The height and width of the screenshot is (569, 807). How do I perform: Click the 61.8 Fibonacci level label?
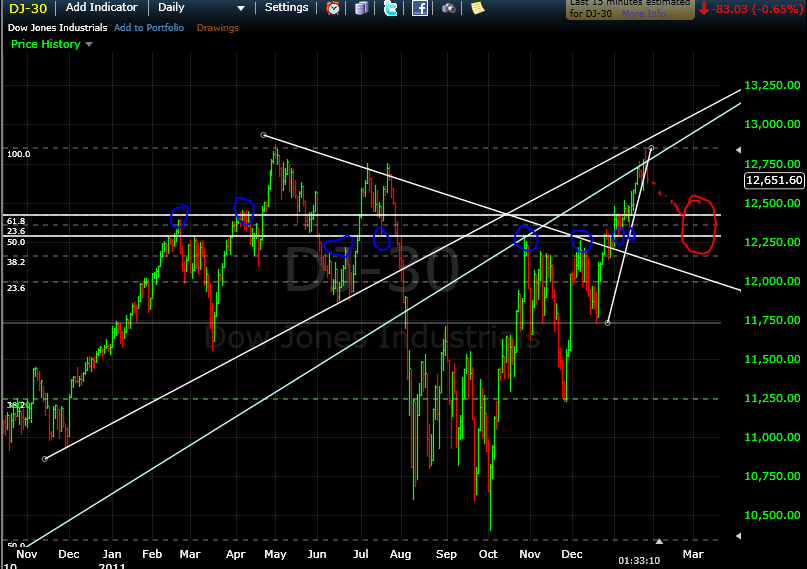click(x=16, y=221)
